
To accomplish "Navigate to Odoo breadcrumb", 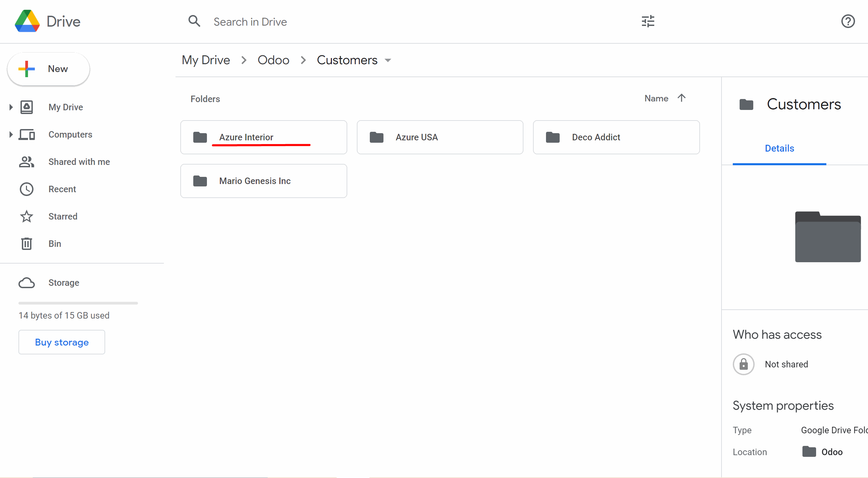I will pyautogui.click(x=274, y=60).
